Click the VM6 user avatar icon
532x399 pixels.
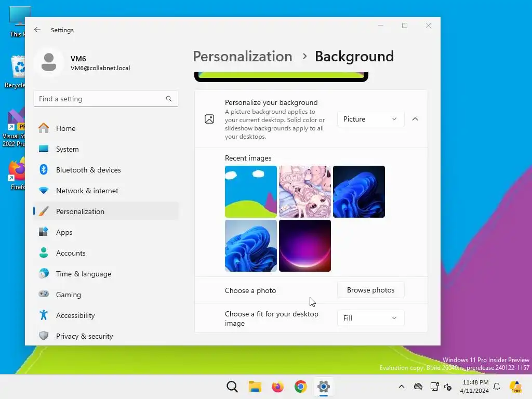click(x=49, y=62)
